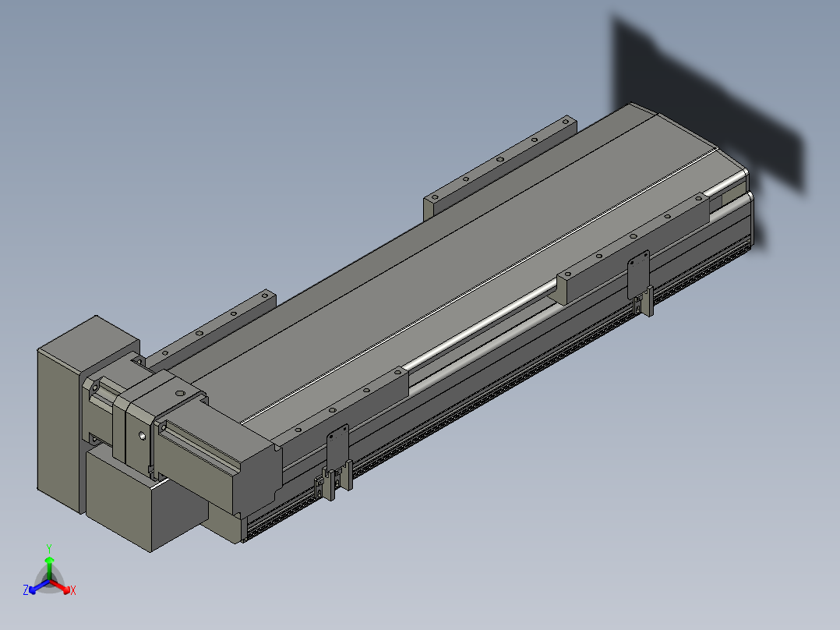Click the blue Z axis arrow on the triad
840x630 pixels.
(x=33, y=589)
